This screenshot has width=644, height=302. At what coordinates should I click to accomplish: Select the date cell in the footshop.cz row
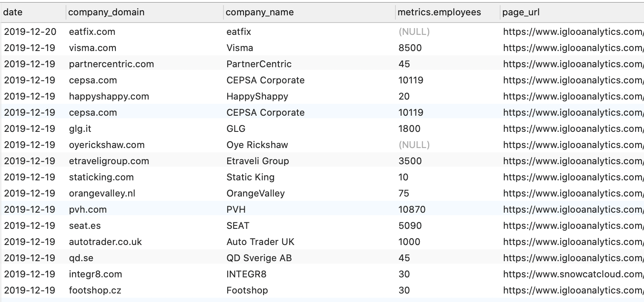pyautogui.click(x=29, y=291)
